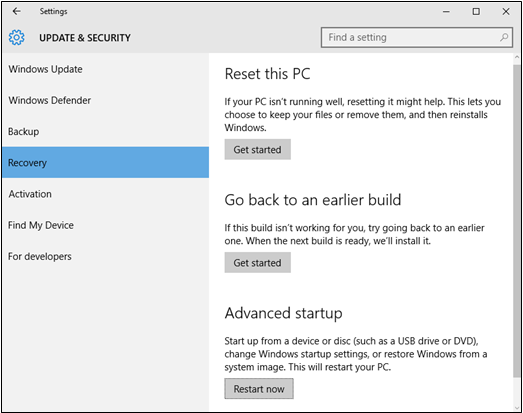This screenshot has width=523, height=413.
Task: Click the Restart now button
Action: pos(259,389)
